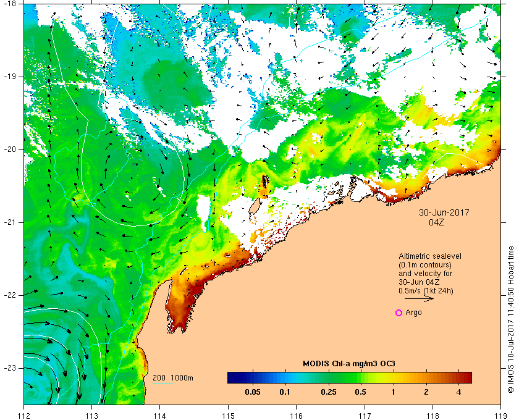Image resolution: width=519 pixels, height=420 pixels.
Task: Click the dark blue end of colorbar
Action: 232,377
